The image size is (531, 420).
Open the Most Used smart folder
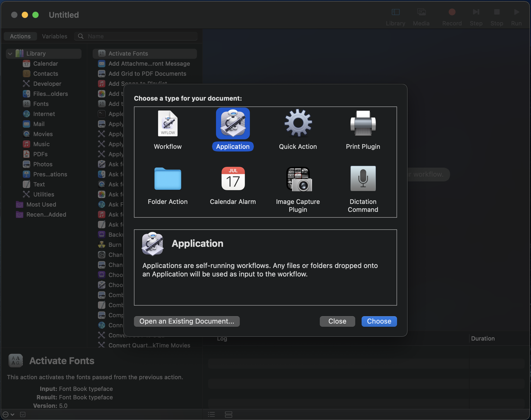41,204
